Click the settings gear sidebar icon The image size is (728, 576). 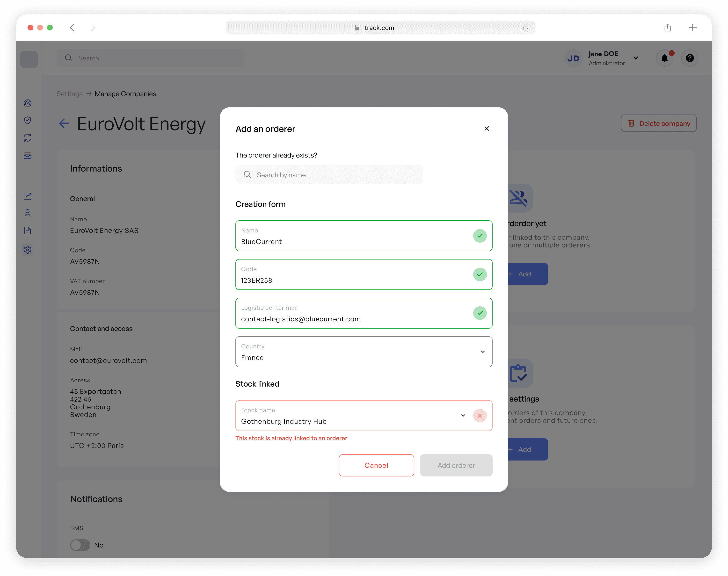coord(28,250)
